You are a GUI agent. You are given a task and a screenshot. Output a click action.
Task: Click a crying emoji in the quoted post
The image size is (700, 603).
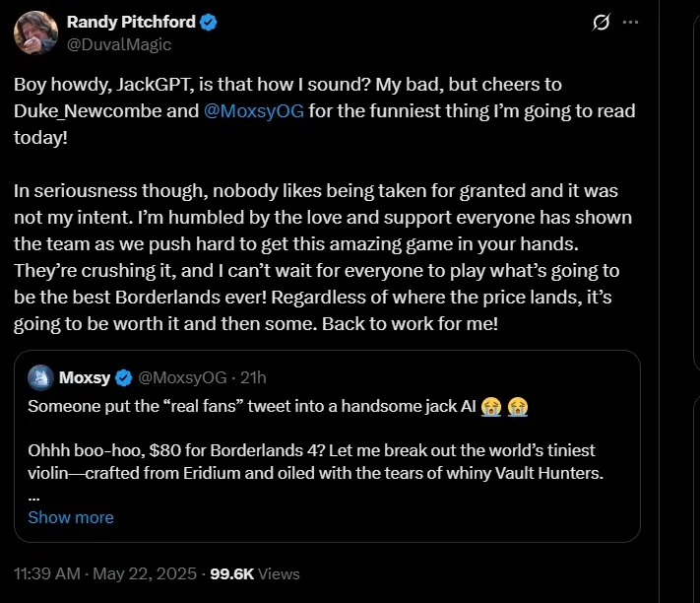(x=488, y=406)
